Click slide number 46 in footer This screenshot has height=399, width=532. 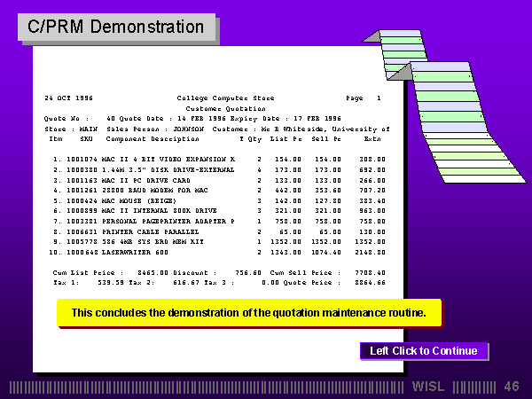(x=511, y=387)
